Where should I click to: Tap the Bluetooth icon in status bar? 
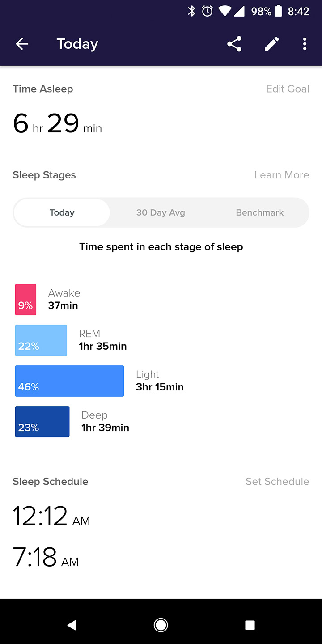pyautogui.click(x=191, y=11)
